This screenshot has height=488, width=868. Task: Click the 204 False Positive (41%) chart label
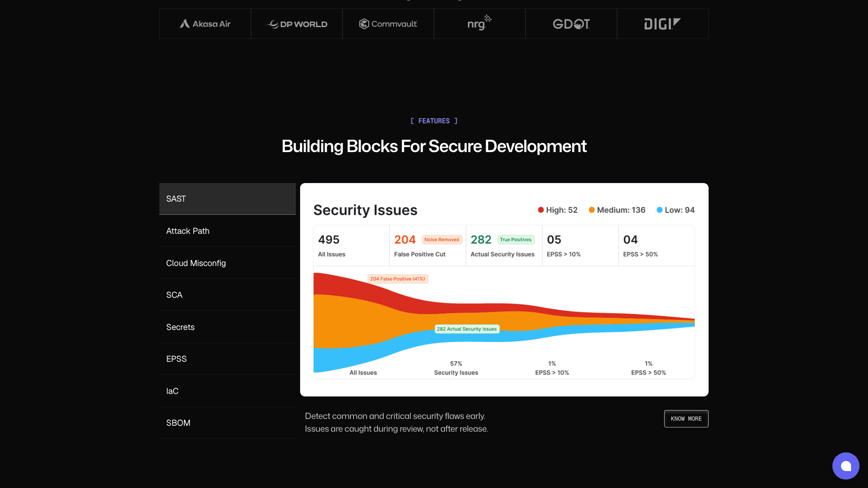tap(398, 279)
